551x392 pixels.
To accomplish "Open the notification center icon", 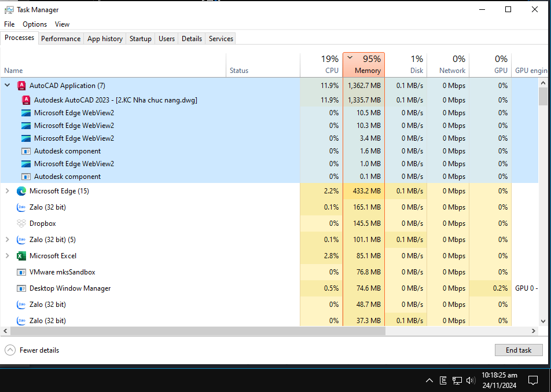I will [533, 380].
